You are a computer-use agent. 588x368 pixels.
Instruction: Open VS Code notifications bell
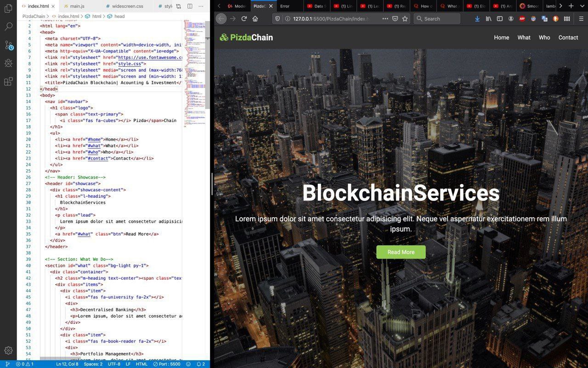[x=201, y=364]
